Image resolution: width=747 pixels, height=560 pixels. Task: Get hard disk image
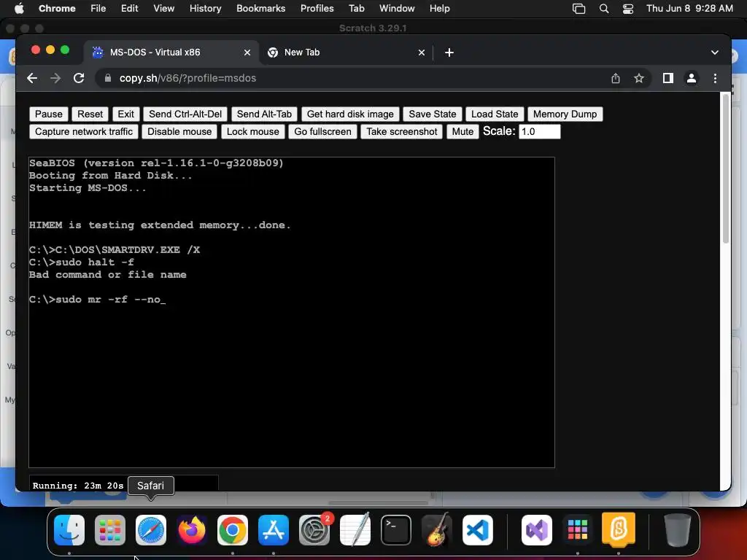click(x=350, y=114)
